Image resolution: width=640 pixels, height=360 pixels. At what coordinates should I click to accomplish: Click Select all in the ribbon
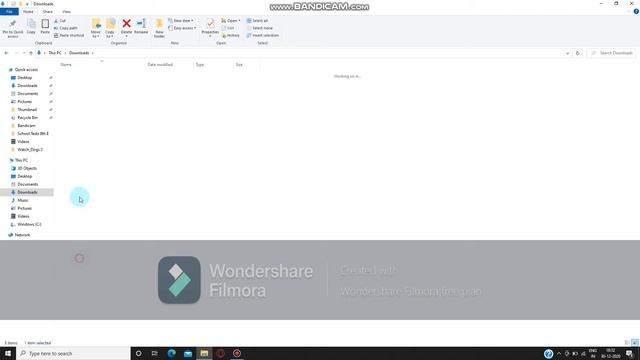257,20
